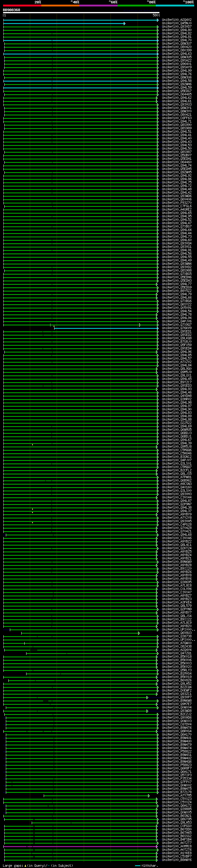
Task: Click the hit label UniRef100_Q94L63
Action: (x=177, y=54)
